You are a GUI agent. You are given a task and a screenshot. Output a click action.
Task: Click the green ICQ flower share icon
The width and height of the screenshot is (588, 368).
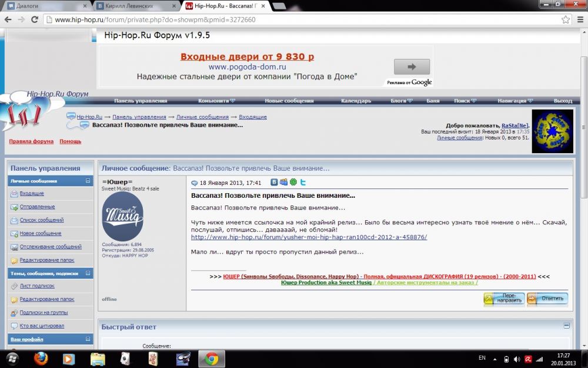tap(293, 182)
